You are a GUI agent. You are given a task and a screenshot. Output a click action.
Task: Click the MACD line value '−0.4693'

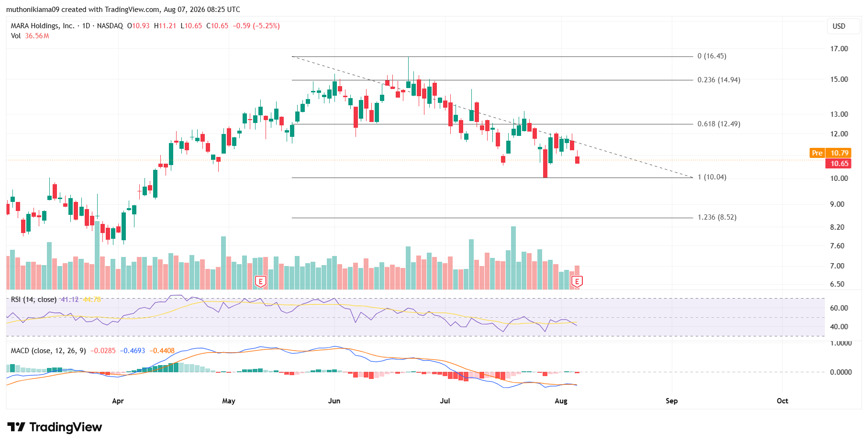(132, 351)
